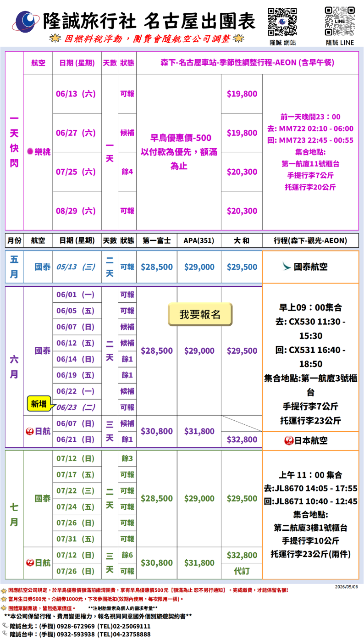The image size is (364, 640).
Task: Click the 去: CX530 flight info text
Action: (311, 329)
